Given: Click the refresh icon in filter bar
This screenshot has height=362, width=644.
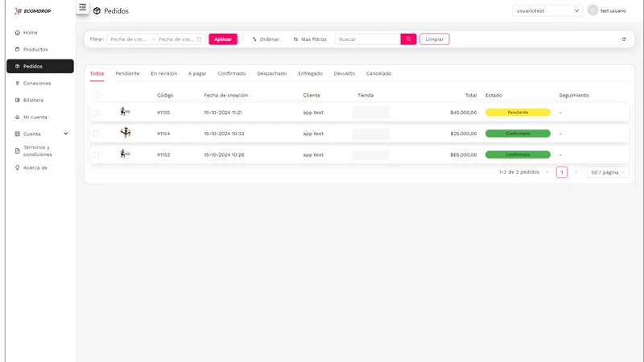Looking at the screenshot, I should coord(623,39).
